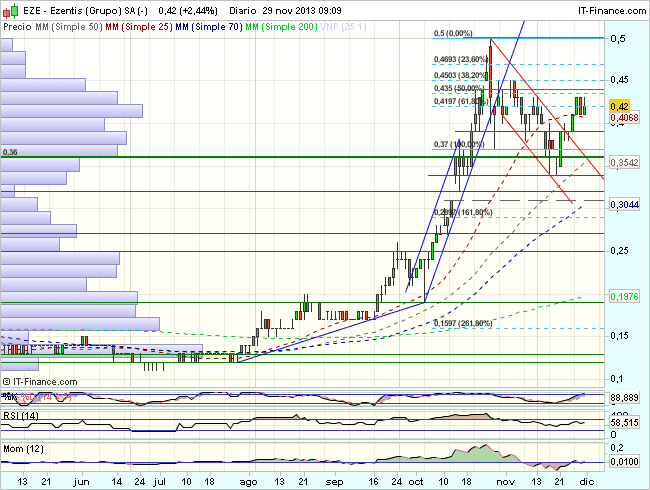Click the blue 0,3044 price tag
Image resolution: width=650 pixels, height=490 pixels.
(624, 204)
